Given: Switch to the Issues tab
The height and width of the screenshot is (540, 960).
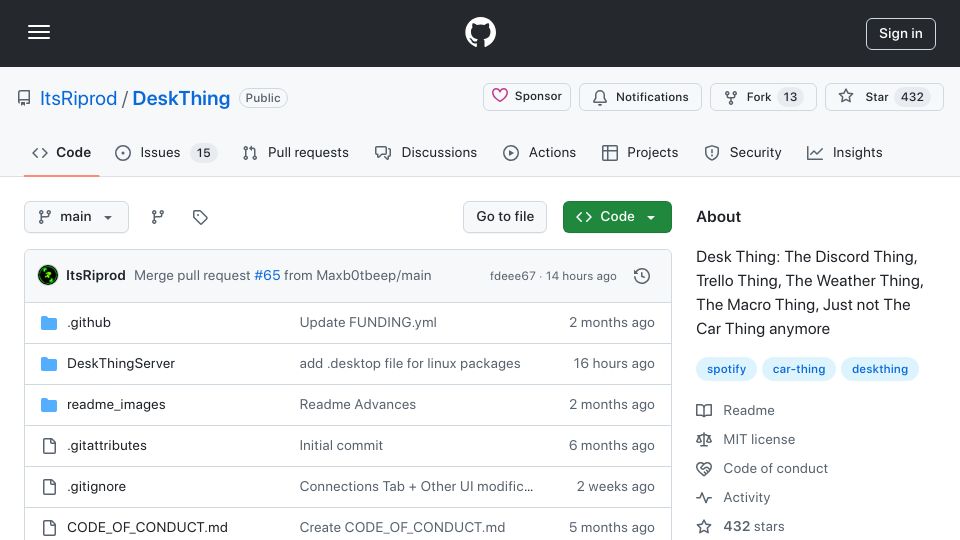Looking at the screenshot, I should [165, 152].
